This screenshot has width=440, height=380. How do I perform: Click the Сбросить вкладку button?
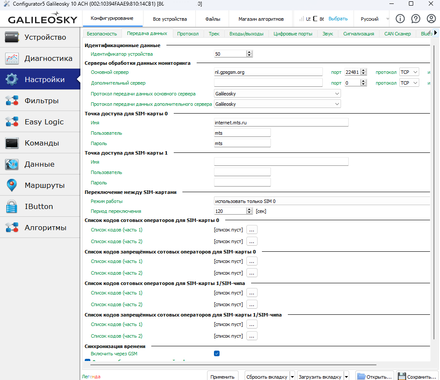click(x=267, y=377)
